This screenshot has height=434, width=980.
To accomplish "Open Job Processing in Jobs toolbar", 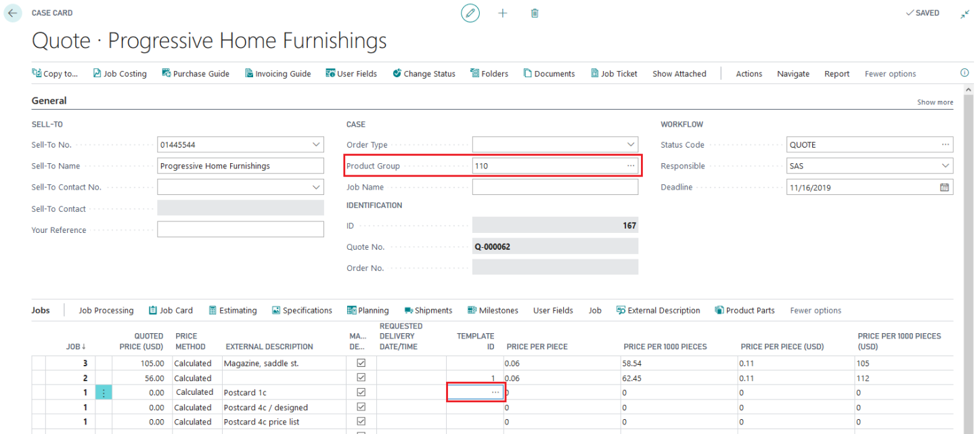I will (106, 311).
